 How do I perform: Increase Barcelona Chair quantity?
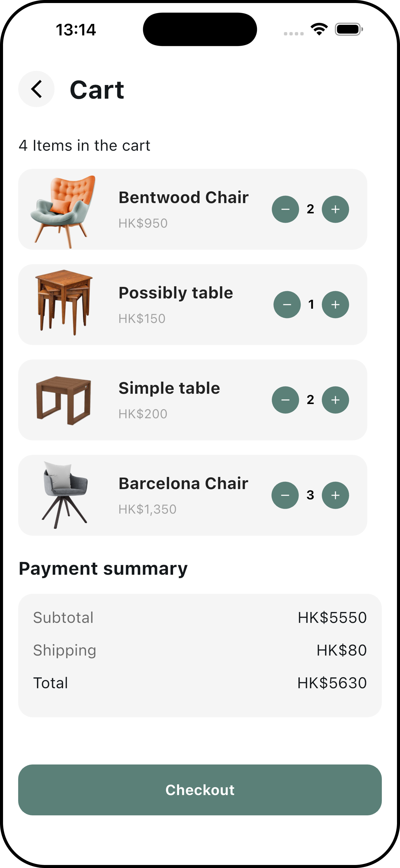click(x=335, y=495)
